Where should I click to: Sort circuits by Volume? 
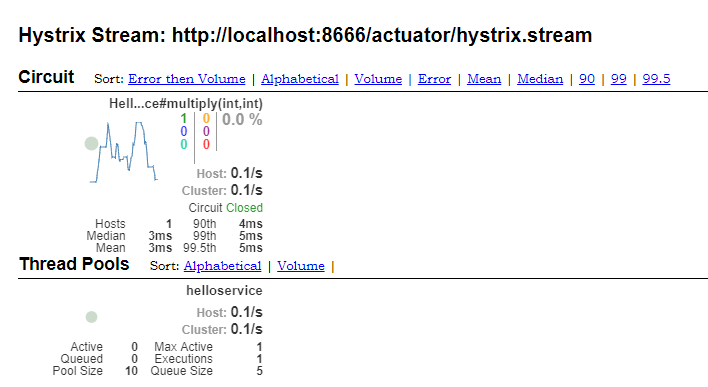(378, 79)
